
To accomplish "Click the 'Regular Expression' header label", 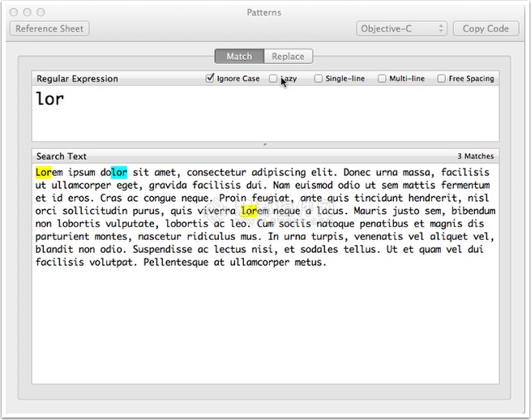I will [x=77, y=79].
